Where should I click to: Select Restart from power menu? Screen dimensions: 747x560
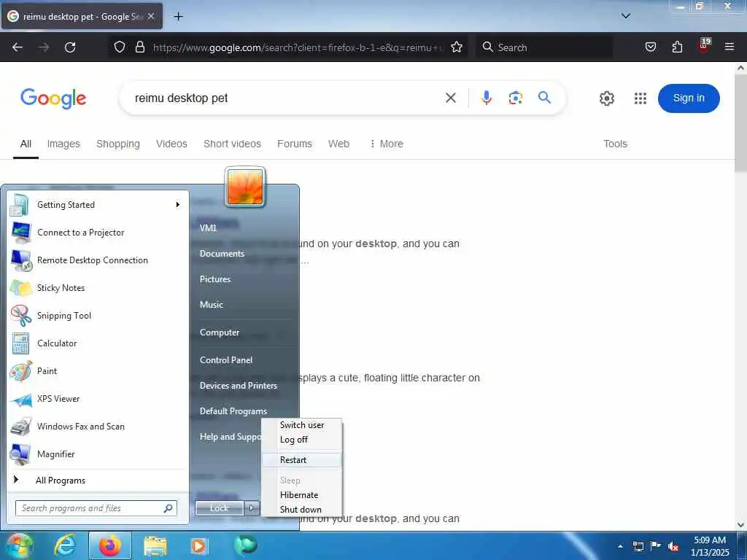click(301, 460)
